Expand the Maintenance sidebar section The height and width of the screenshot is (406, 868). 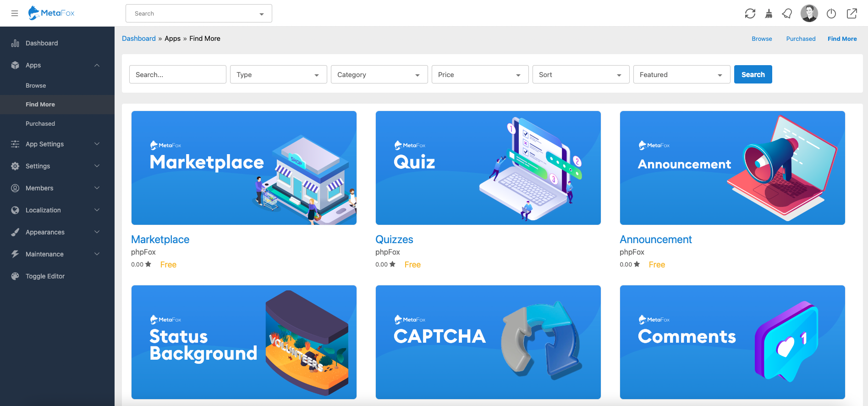point(57,254)
